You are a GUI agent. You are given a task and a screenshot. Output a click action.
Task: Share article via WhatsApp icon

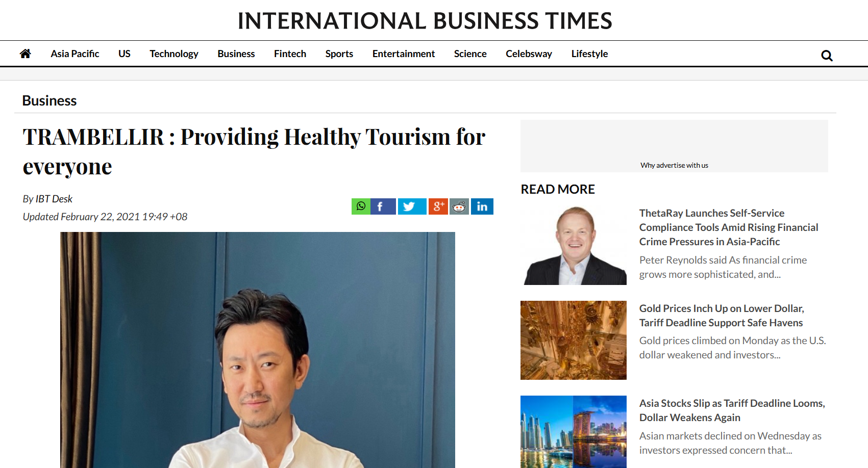pos(361,206)
